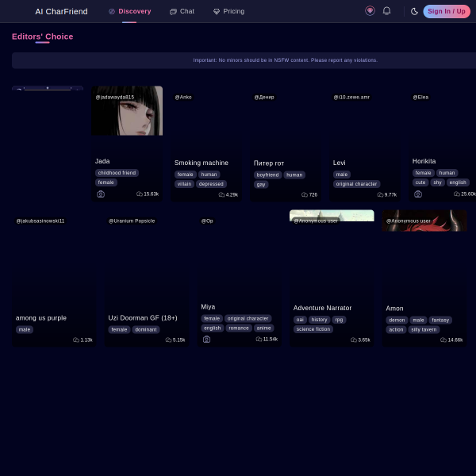Select the 'childhood friend' tag on Jada
Image resolution: width=476 pixels, height=476 pixels.
coord(117,173)
